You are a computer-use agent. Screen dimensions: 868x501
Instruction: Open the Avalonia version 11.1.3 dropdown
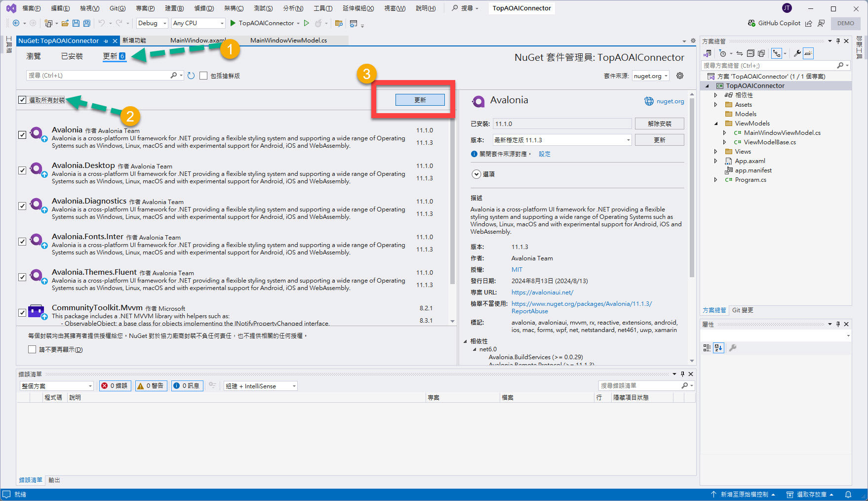coord(562,140)
